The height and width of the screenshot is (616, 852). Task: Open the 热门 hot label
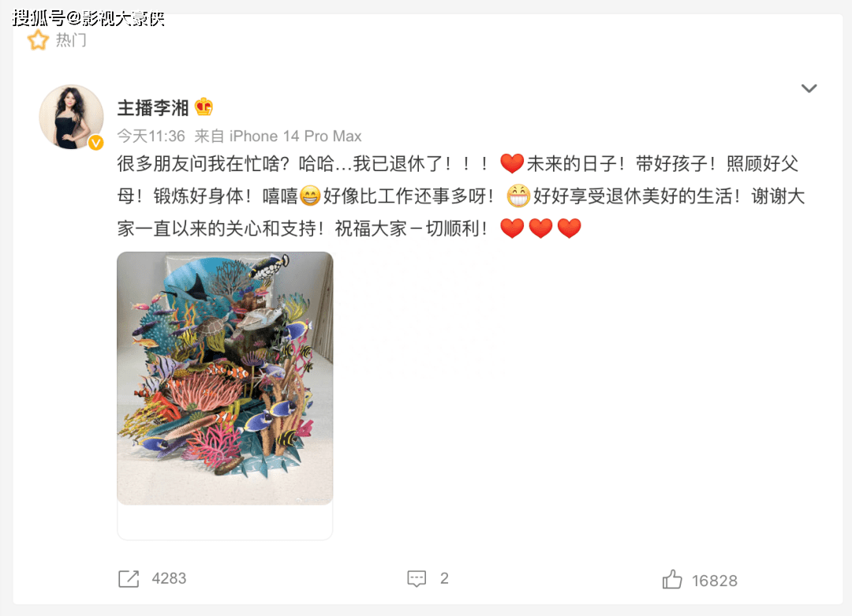(71, 40)
